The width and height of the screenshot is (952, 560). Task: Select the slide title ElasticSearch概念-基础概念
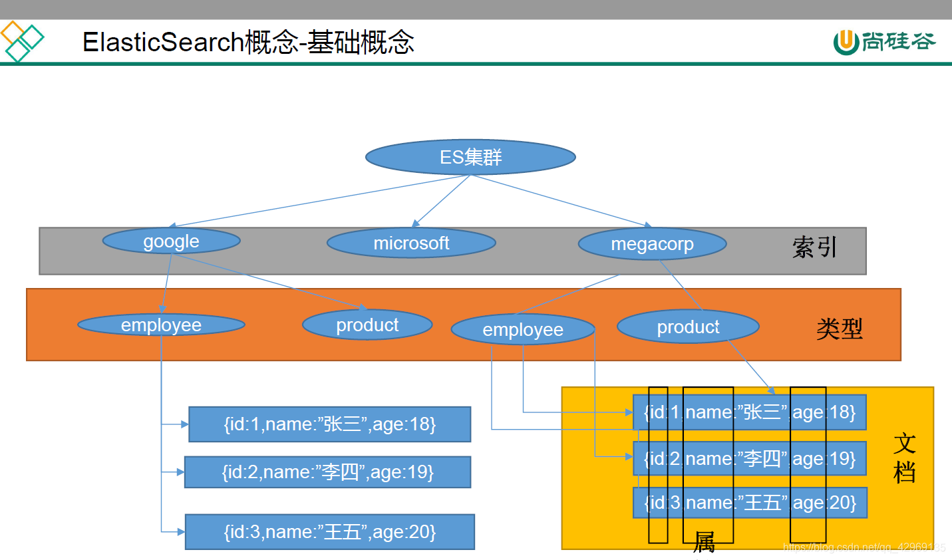pyautogui.click(x=248, y=42)
